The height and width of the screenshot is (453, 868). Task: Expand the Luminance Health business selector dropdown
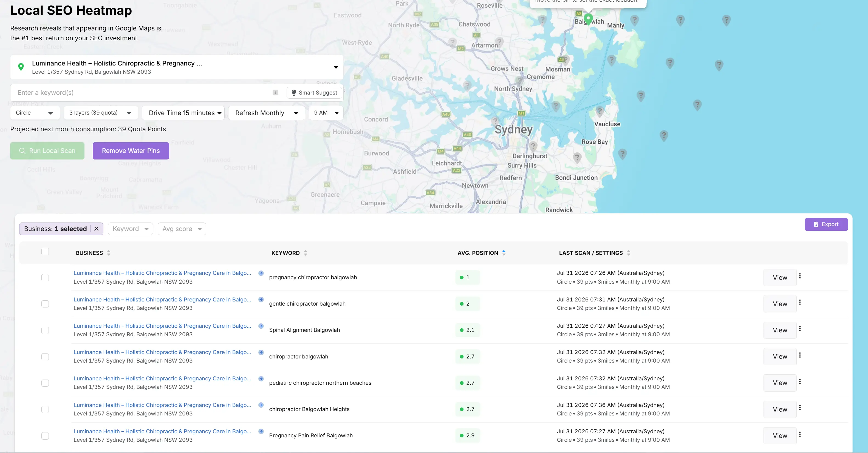tap(177, 67)
